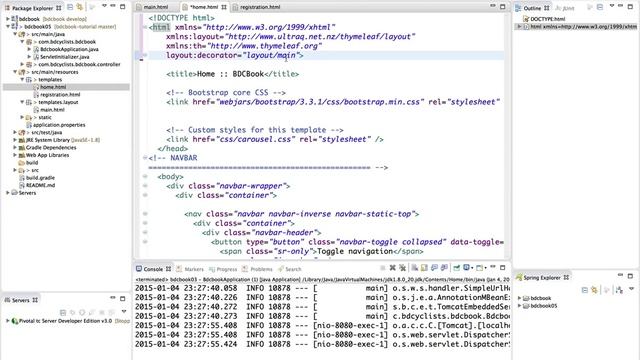This screenshot has height=360, width=640.
Task: Collapse src/main/java folder arrow
Action: (x=15, y=34)
